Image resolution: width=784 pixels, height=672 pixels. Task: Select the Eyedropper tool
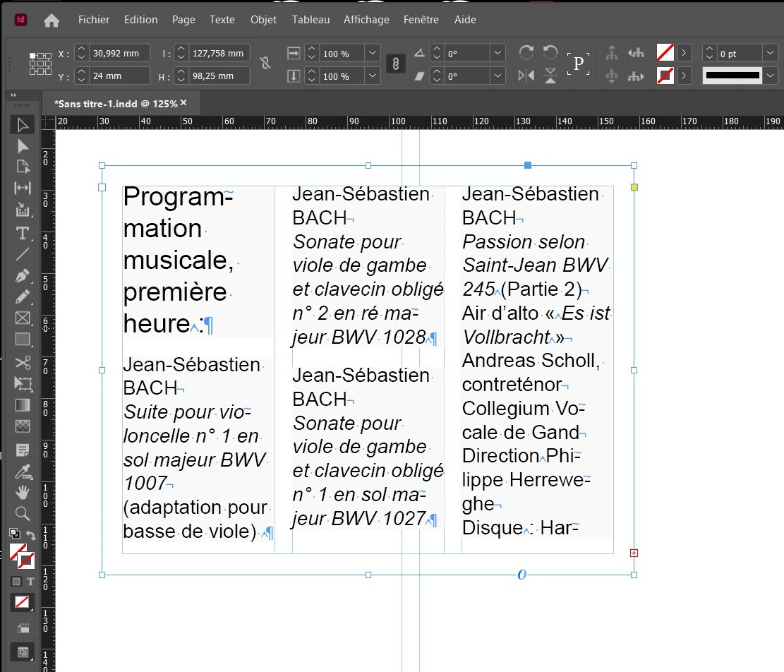click(23, 471)
